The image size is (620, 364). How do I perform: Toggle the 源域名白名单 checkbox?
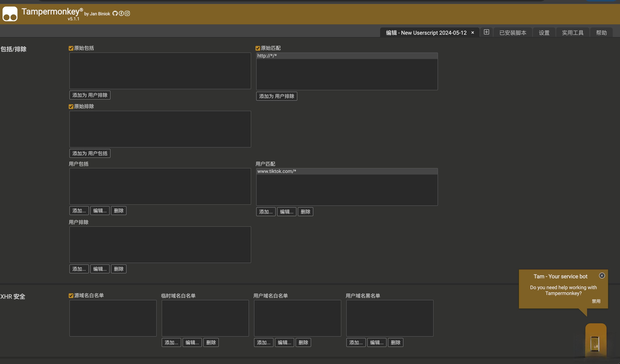[71, 296]
